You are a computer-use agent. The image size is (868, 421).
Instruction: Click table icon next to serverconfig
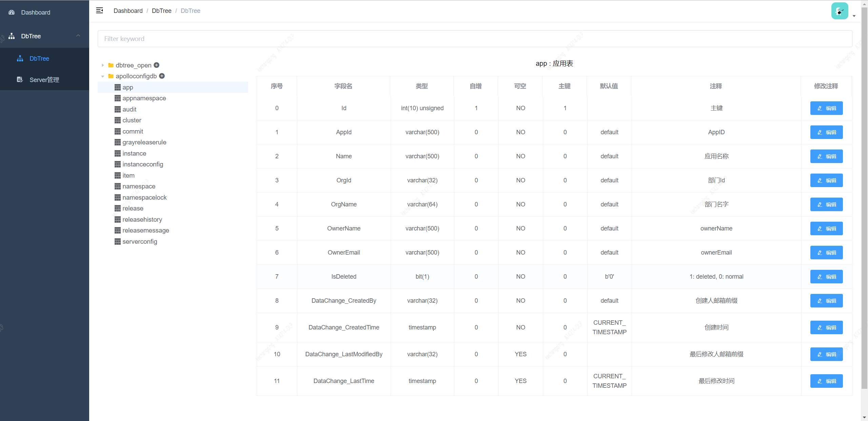coord(118,242)
